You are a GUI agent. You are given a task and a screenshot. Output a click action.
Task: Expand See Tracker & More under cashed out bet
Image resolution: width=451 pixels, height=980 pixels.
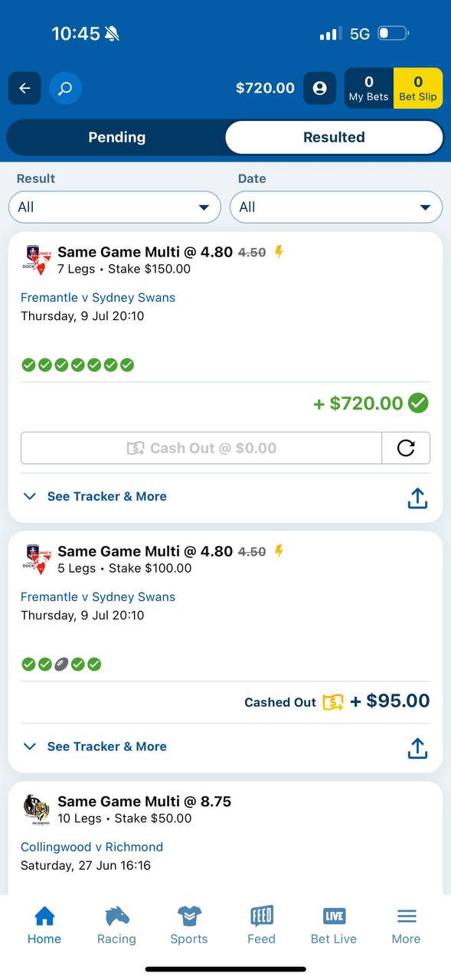pos(95,746)
